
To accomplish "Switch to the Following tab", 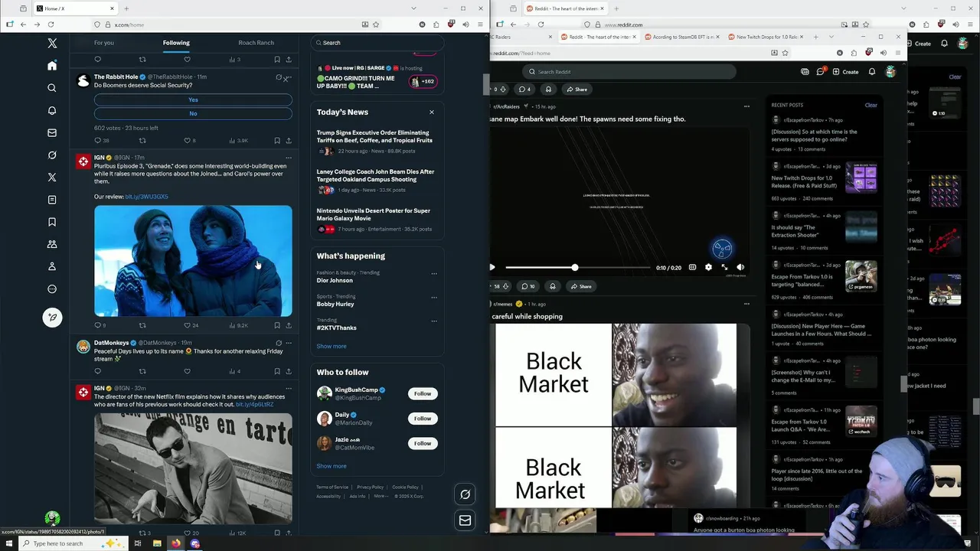I will pyautogui.click(x=176, y=43).
